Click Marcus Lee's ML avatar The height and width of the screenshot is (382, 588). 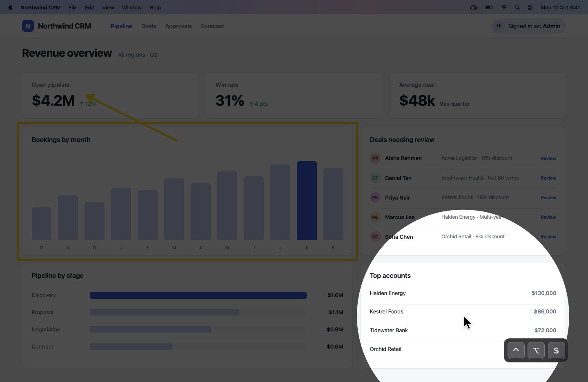coord(375,217)
